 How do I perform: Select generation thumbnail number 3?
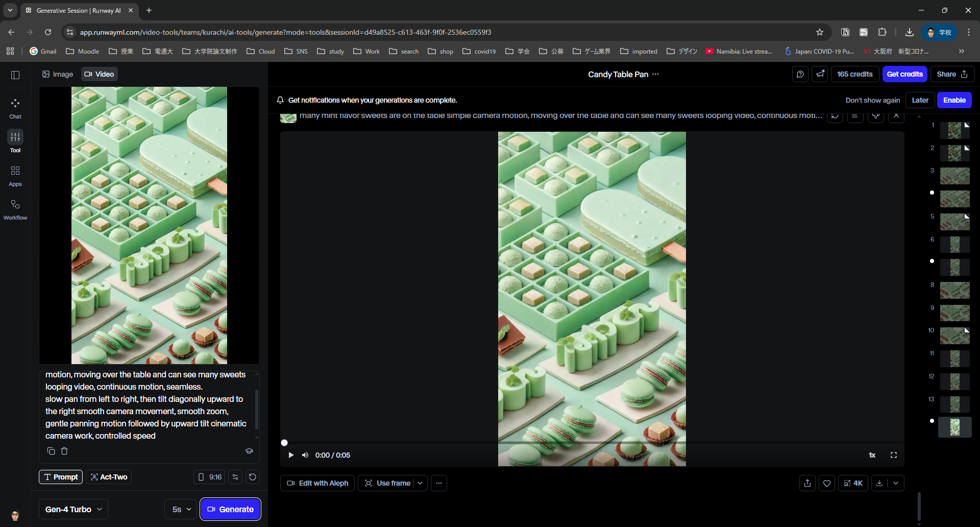(954, 176)
